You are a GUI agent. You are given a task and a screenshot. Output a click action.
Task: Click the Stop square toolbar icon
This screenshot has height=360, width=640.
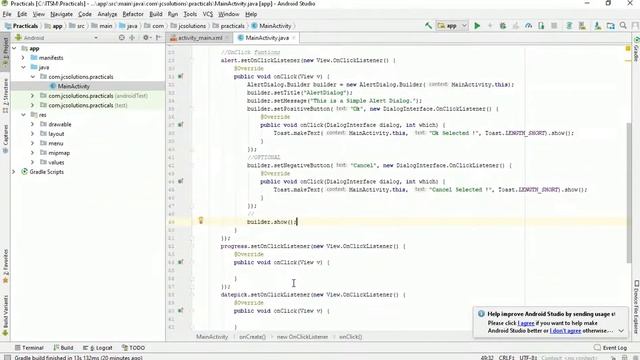tap(554, 26)
